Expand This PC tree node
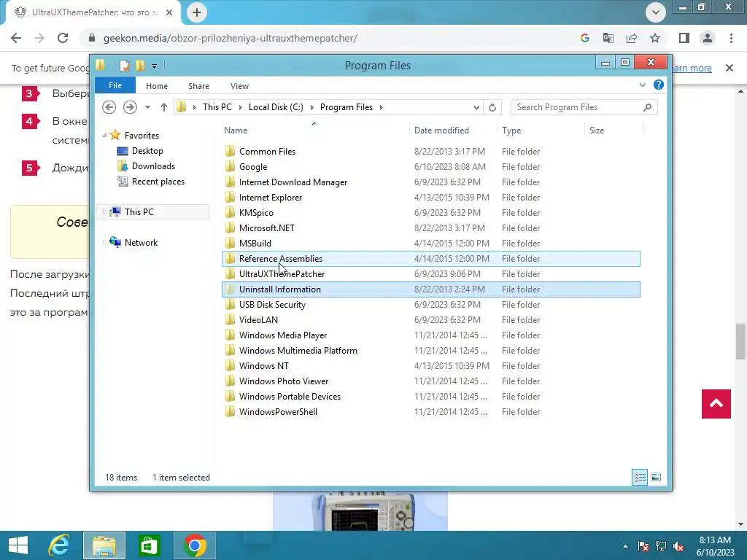The image size is (747, 560). 104,212
